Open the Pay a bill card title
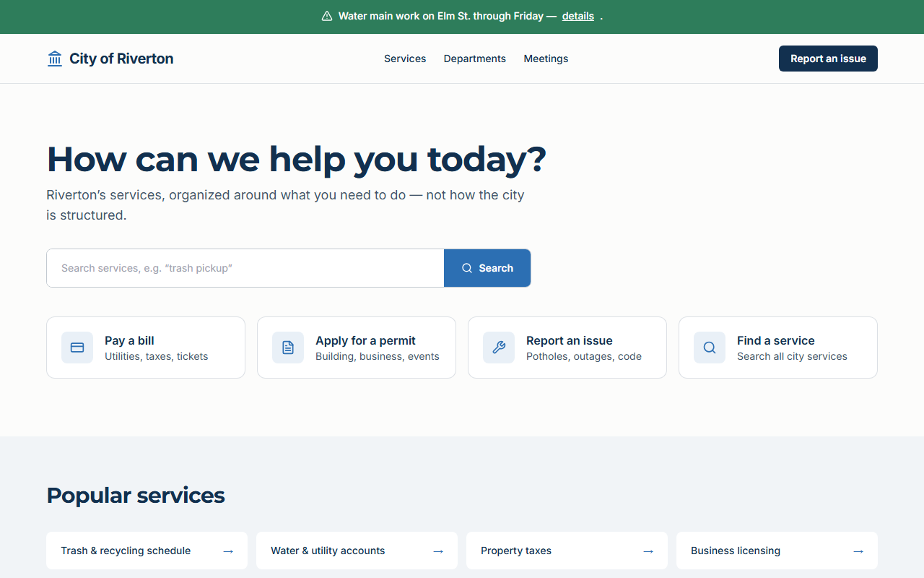Screen dimensions: 924x578 (129, 340)
